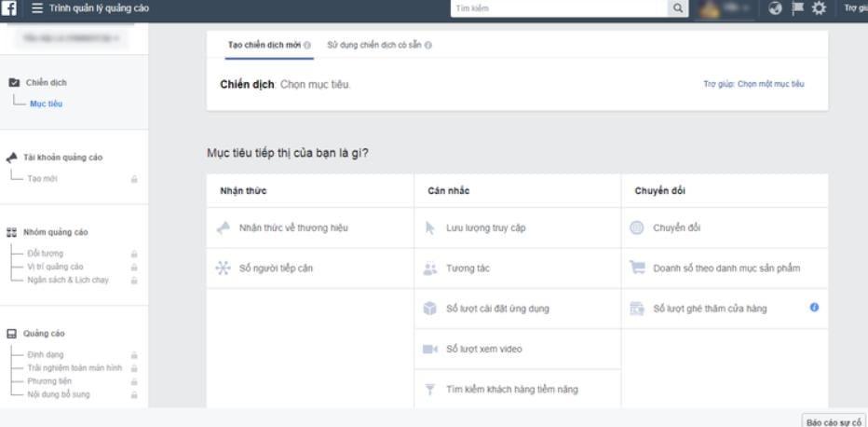
Task: Click the reach snowflake icon
Action: pos(223,269)
